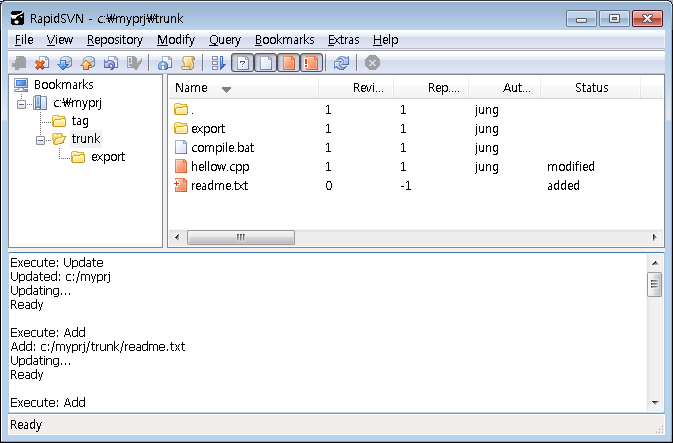
Task: Open the Query menu
Action: click(225, 40)
